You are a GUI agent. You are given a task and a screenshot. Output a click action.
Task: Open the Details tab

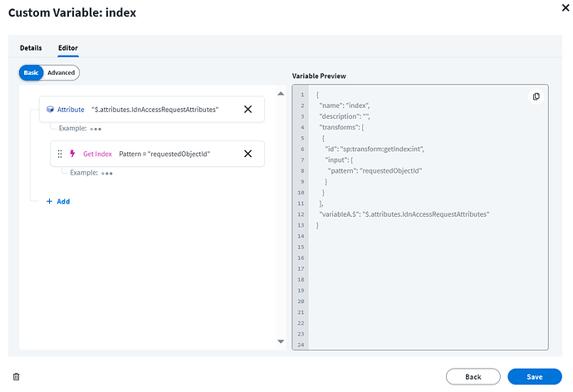[31, 48]
